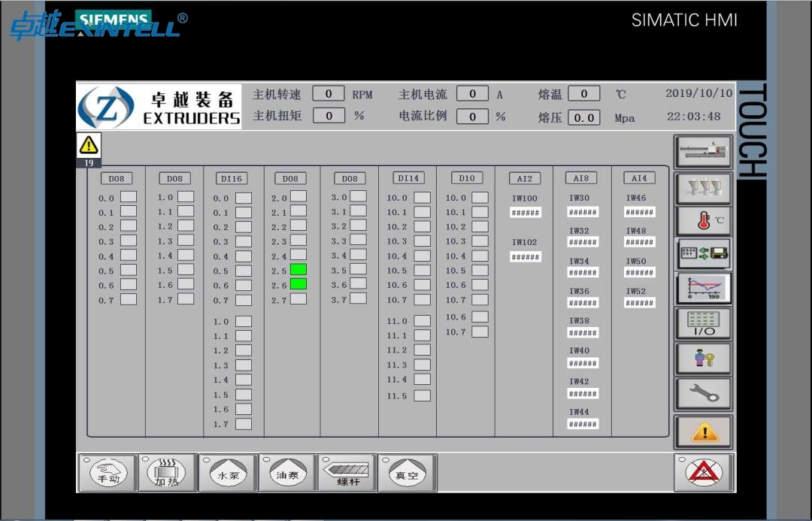This screenshot has height=521, width=812.
Task: Toggle the 加热 heating button
Action: click(168, 473)
